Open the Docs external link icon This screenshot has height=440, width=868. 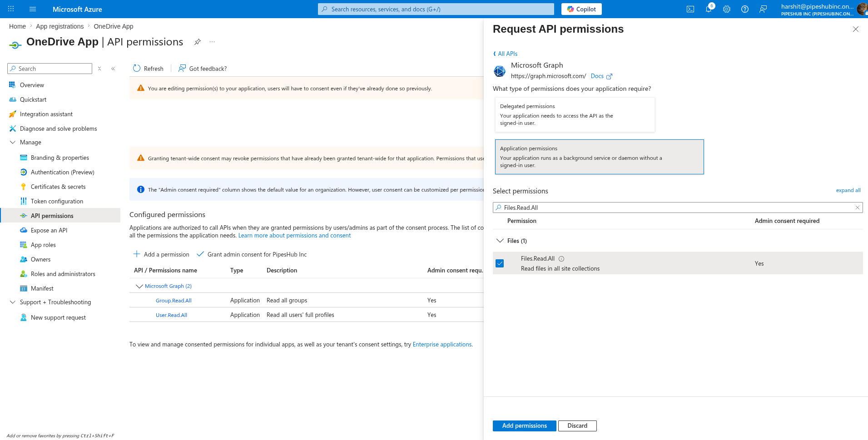point(610,76)
